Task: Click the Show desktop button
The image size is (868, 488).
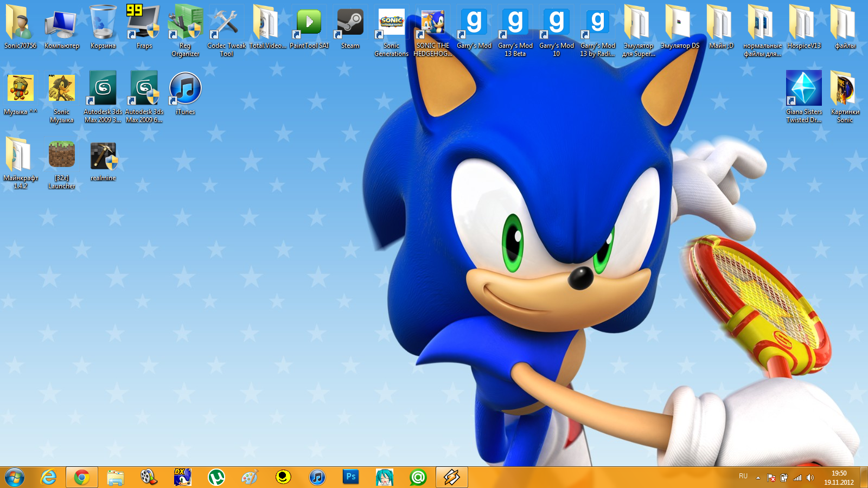Action: [x=864, y=477]
